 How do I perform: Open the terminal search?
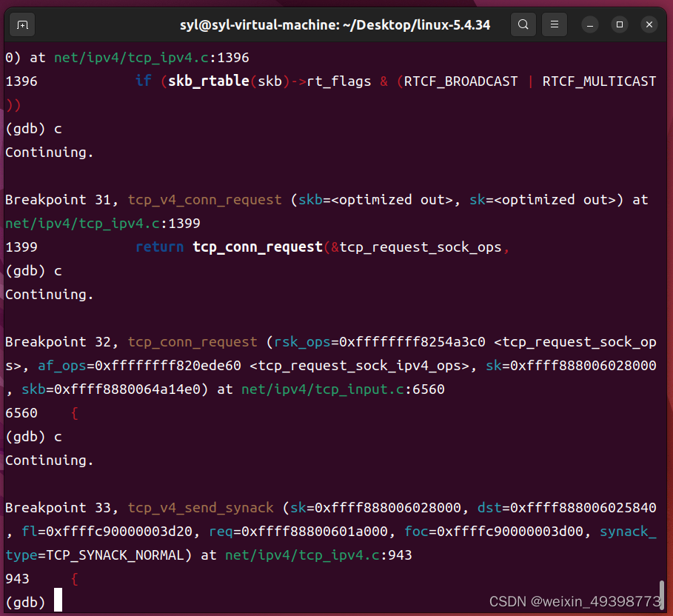[523, 24]
